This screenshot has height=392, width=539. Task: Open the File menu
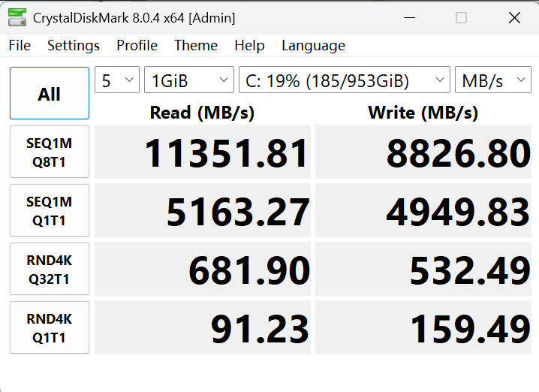pyautogui.click(x=20, y=46)
